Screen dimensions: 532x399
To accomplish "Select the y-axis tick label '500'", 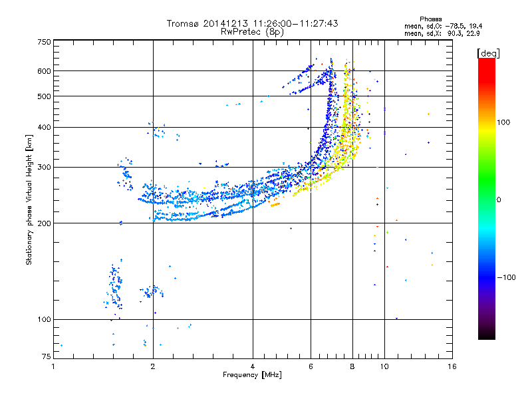I will click(x=44, y=96).
